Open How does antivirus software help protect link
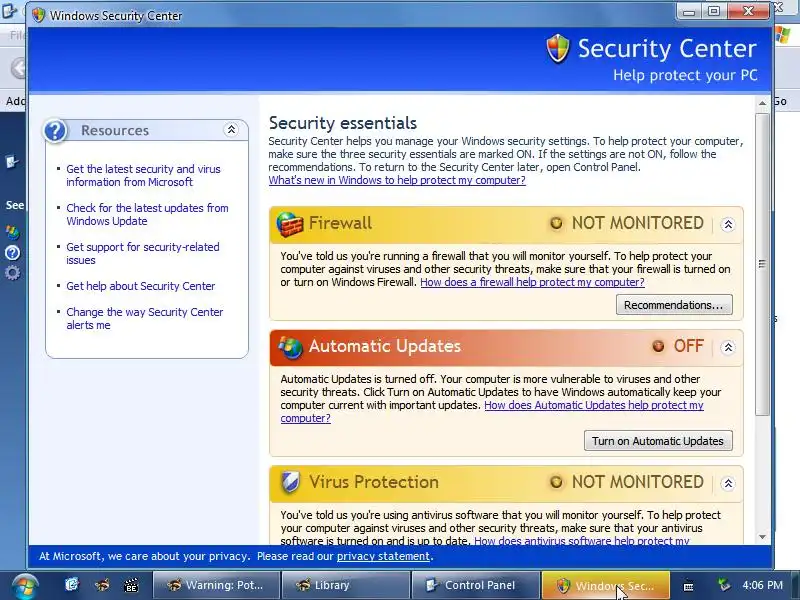Screen dimensions: 800x600 pyautogui.click(x=582, y=540)
